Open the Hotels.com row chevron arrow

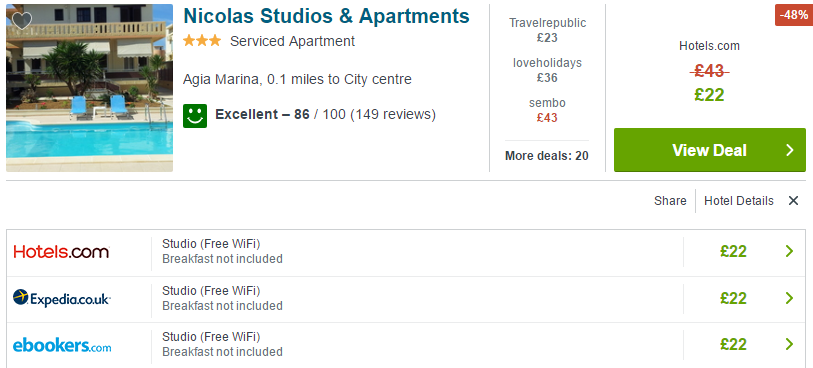point(789,251)
